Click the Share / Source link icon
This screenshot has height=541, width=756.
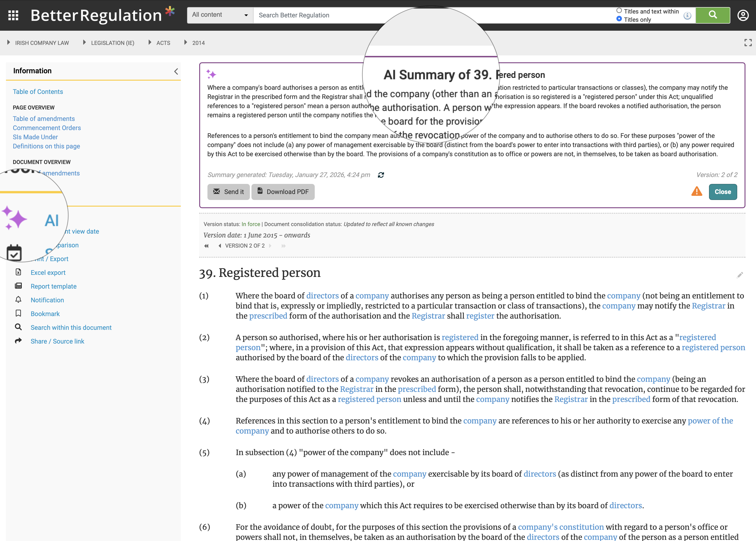(18, 341)
